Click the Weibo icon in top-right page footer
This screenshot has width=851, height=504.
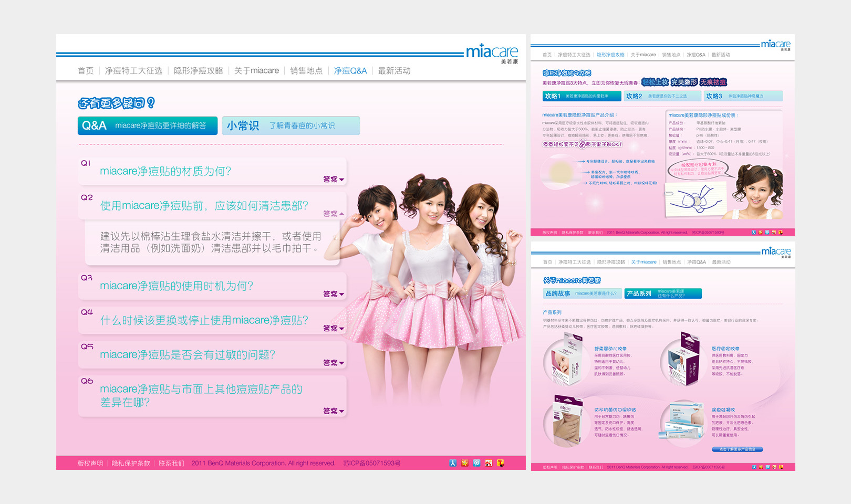pyautogui.click(x=774, y=232)
